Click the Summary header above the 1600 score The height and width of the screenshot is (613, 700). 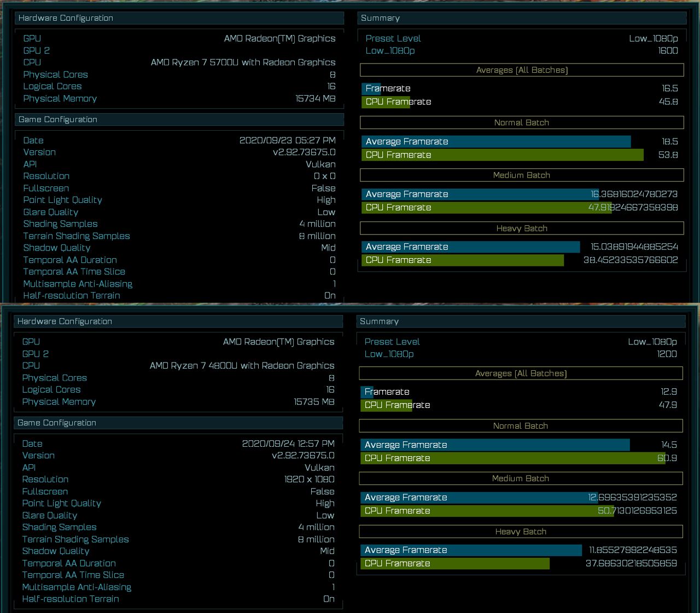(522, 18)
